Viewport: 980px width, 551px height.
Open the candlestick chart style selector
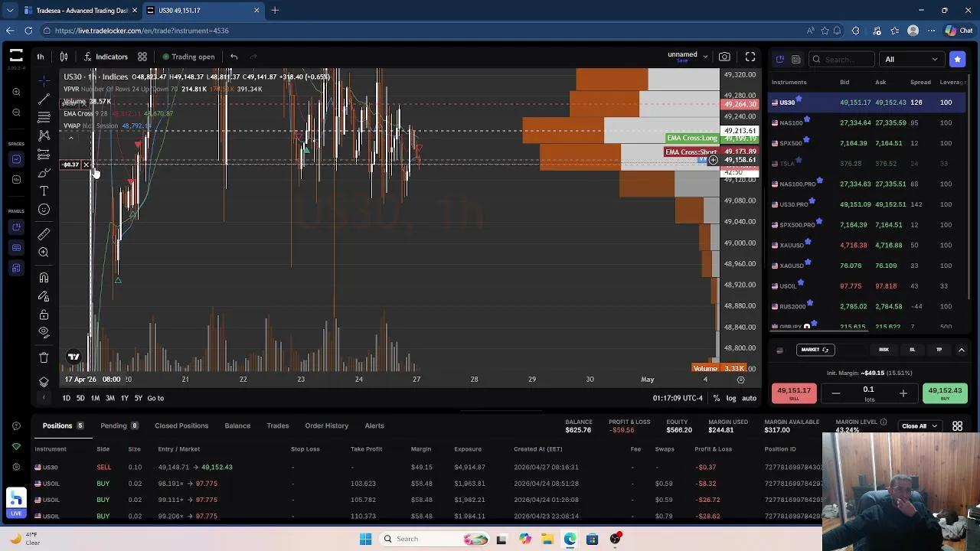coord(64,57)
